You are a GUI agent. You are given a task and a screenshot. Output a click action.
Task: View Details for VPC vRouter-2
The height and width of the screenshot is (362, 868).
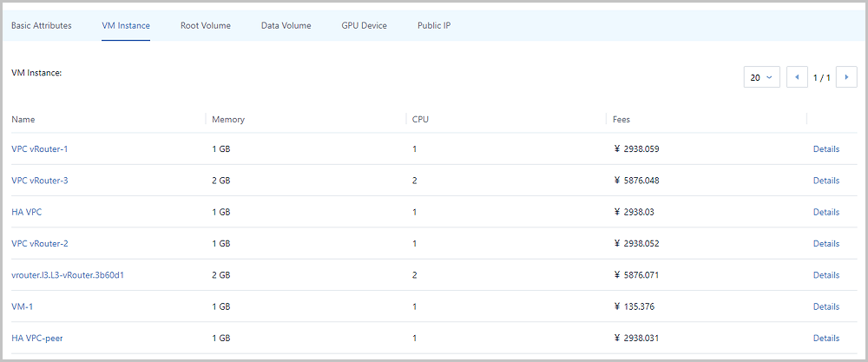[826, 244]
